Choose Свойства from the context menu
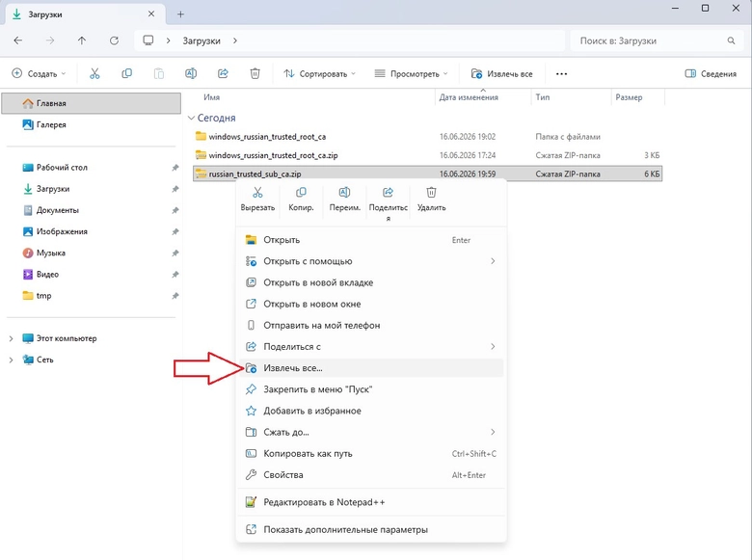 pos(371,475)
